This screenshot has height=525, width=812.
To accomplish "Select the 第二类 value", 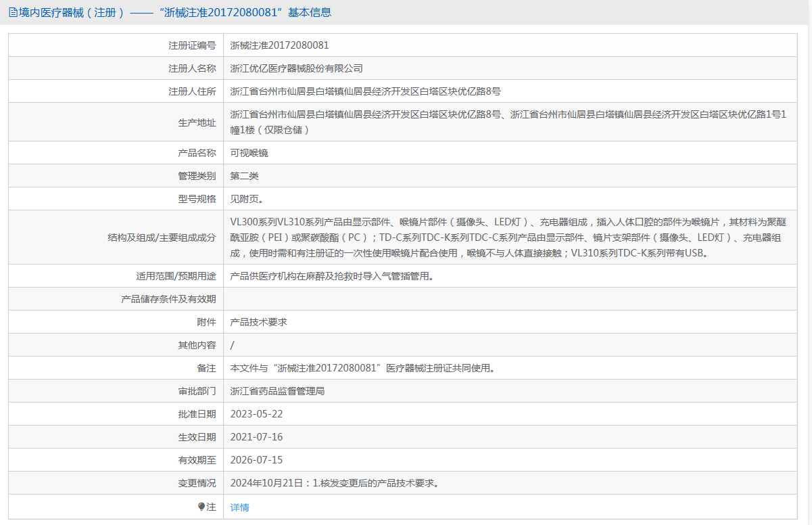I will pos(245,176).
